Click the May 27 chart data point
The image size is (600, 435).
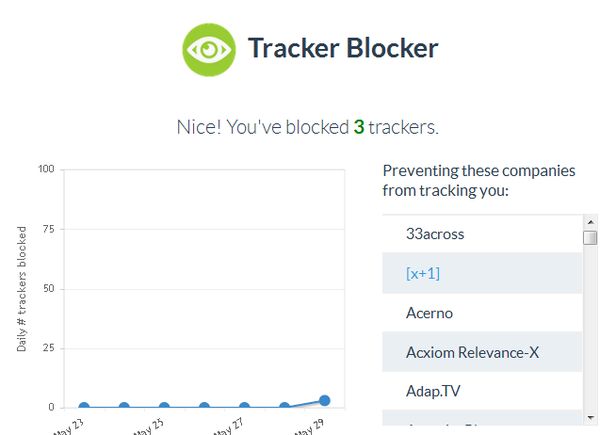[x=244, y=407]
